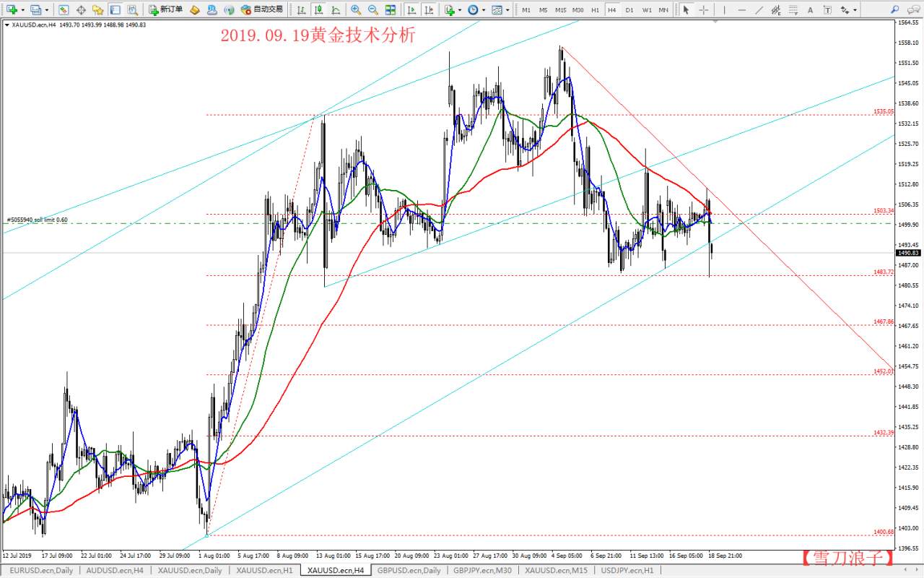This screenshot has height=578, width=924.
Task: Select the text tool A
Action: pos(810,10)
